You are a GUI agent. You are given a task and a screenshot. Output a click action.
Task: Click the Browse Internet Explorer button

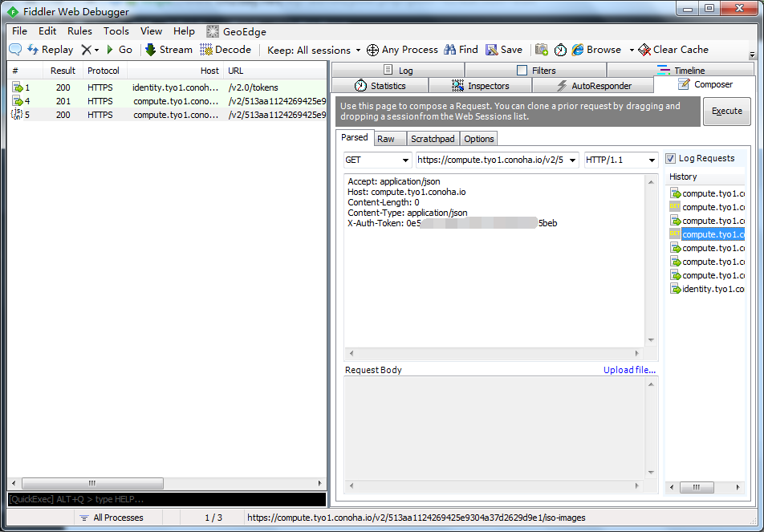597,50
